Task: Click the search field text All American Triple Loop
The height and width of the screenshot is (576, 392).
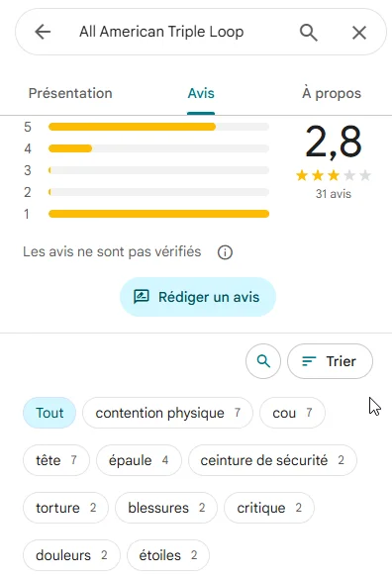Action: click(161, 32)
